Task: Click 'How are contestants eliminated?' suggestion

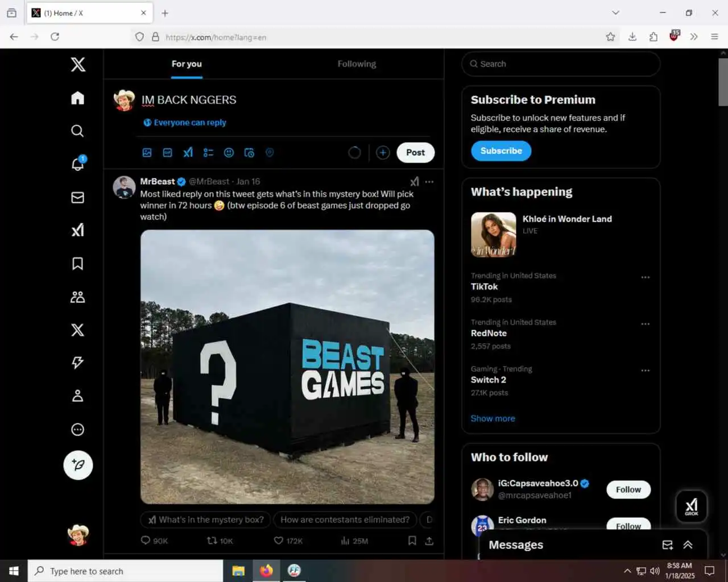Action: pos(345,519)
